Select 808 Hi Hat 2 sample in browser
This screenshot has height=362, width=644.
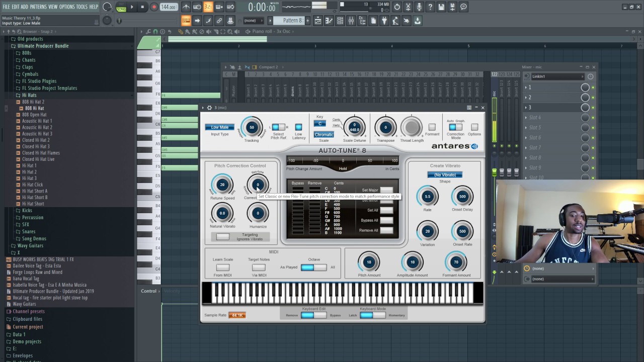pos(33,102)
